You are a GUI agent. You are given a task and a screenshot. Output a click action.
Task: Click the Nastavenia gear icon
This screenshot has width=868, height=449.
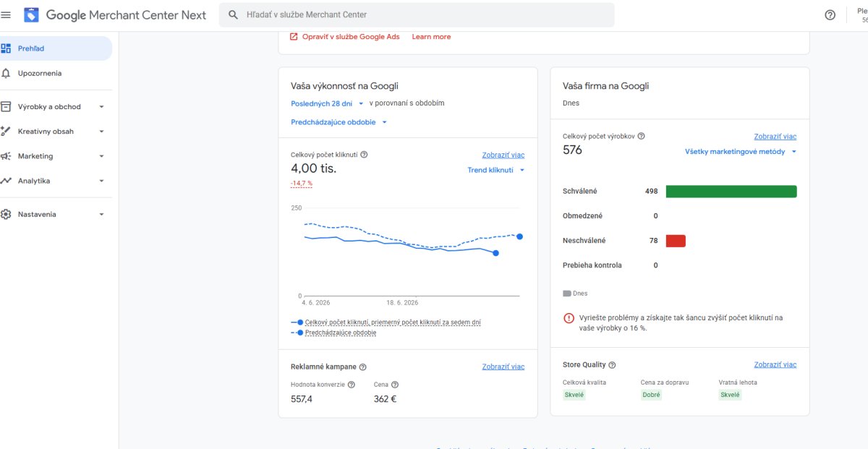pos(6,214)
